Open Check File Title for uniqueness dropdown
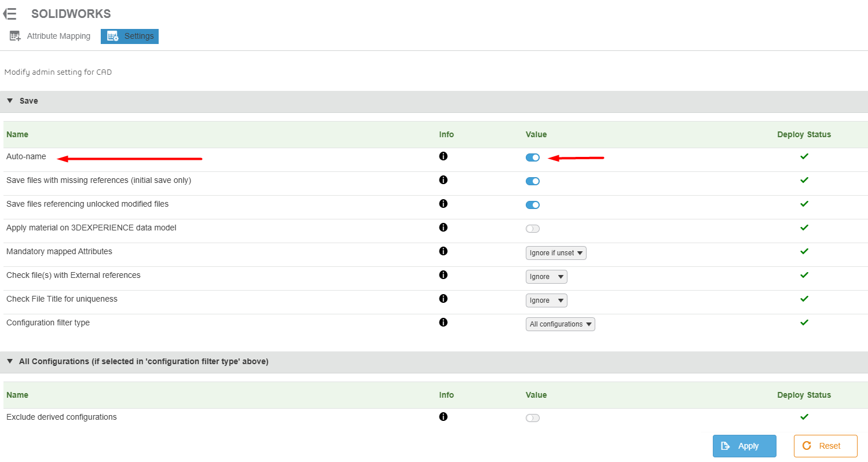The image size is (868, 462). point(547,300)
